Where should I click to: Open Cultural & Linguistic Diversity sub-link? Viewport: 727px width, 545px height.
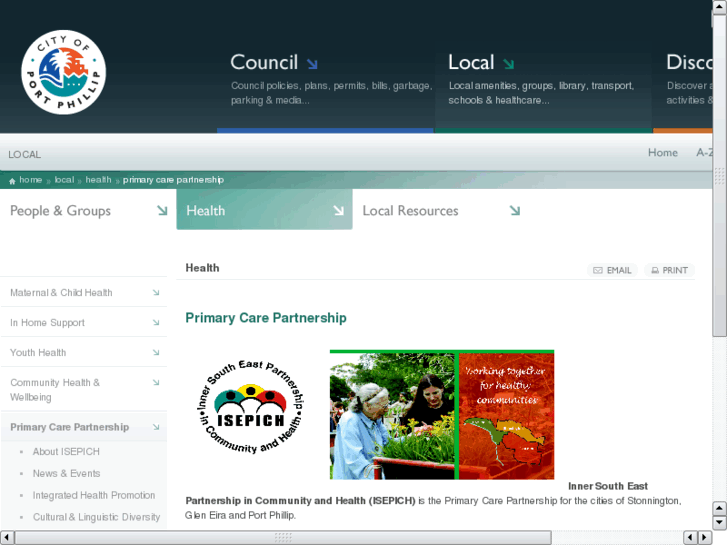pos(96,517)
